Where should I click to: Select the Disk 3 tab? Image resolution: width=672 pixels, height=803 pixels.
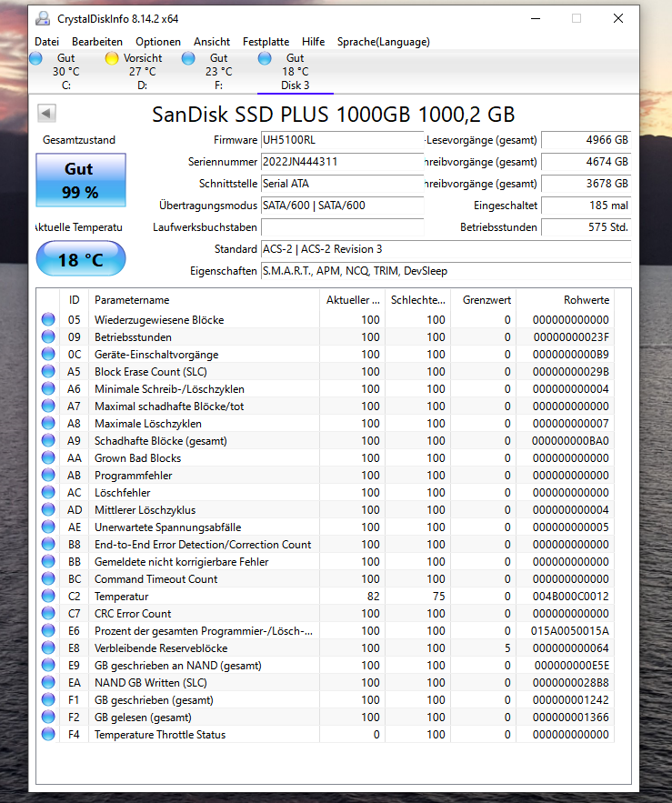[x=295, y=72]
